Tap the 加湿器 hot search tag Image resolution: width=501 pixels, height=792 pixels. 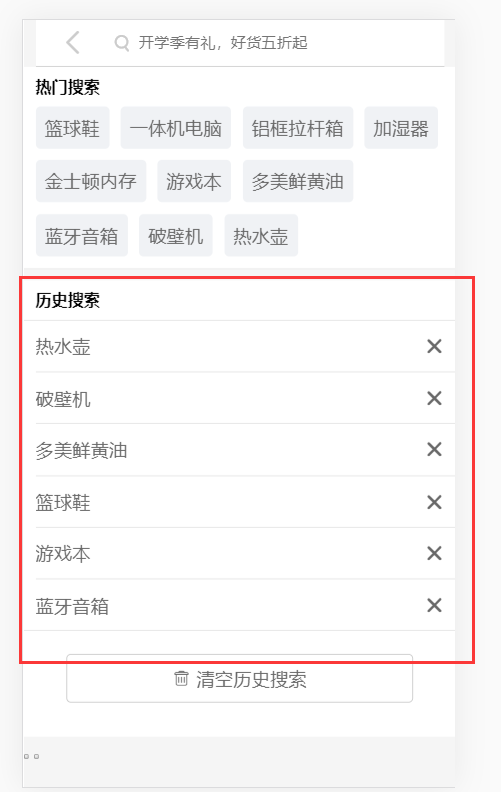(401, 128)
